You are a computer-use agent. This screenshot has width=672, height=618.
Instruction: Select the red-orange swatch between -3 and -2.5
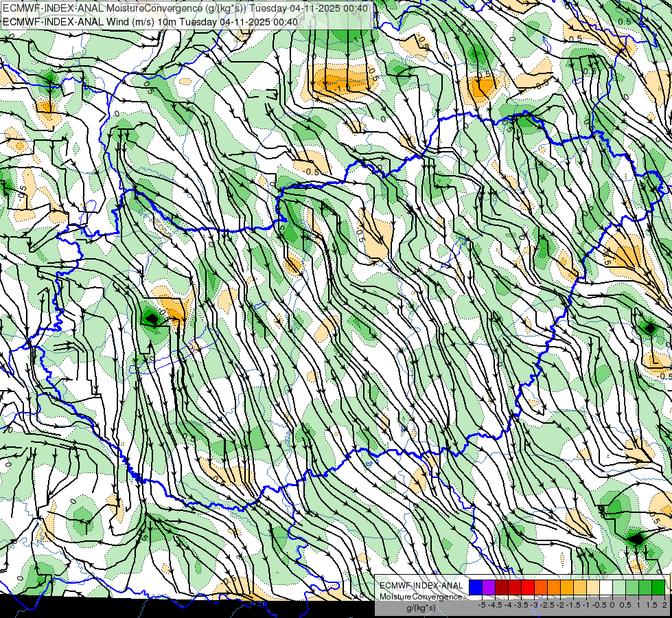pos(541,587)
